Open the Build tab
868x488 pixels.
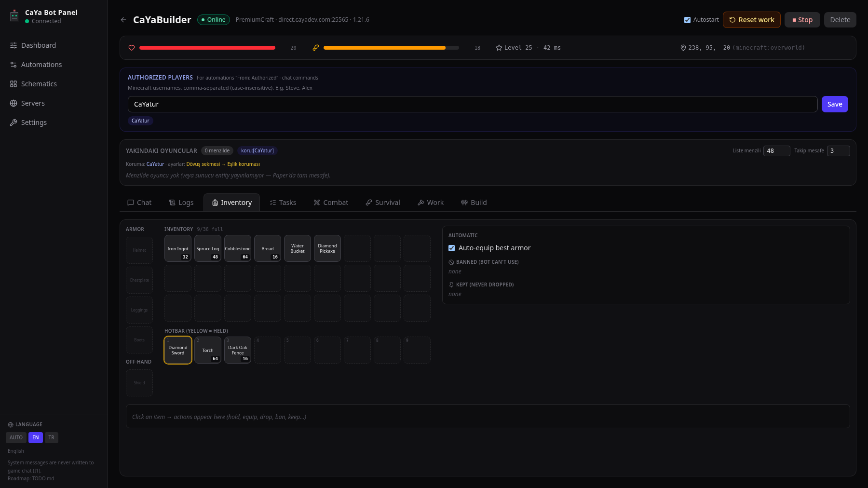474,203
